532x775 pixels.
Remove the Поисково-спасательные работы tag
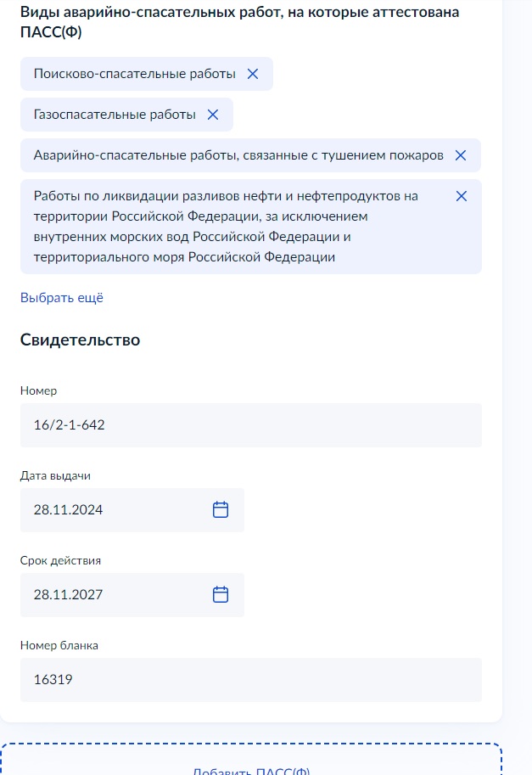click(253, 74)
